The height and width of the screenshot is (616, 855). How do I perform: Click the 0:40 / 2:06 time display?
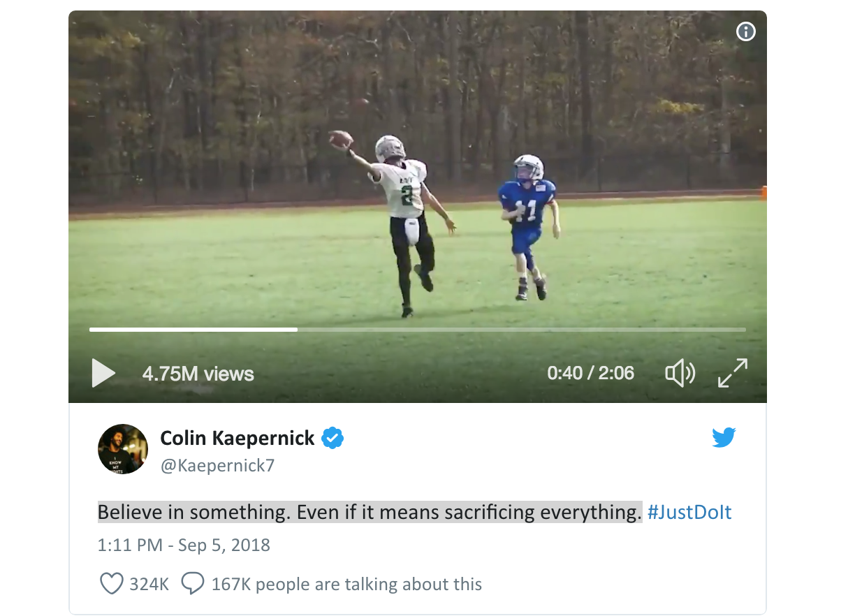[x=590, y=373]
